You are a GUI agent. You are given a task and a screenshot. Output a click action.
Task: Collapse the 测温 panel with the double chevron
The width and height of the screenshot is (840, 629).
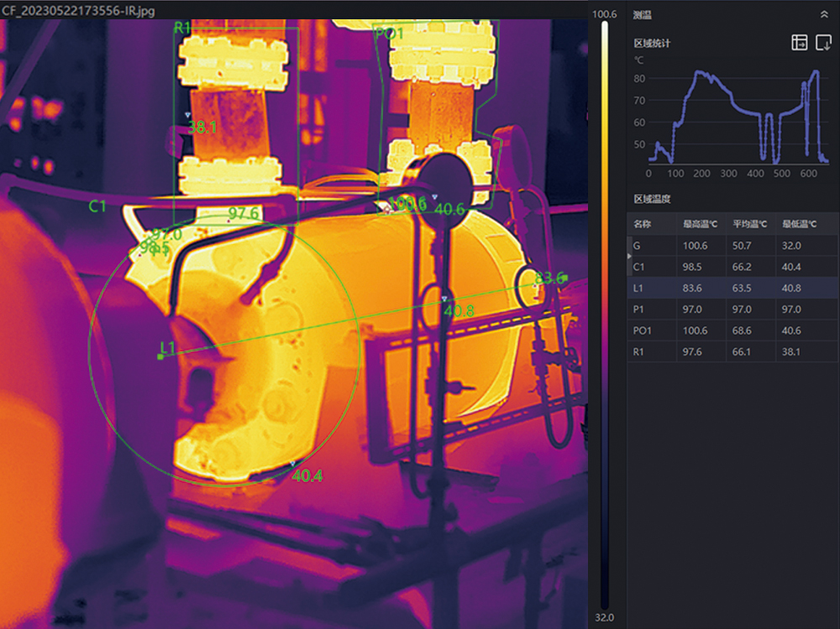click(x=824, y=14)
